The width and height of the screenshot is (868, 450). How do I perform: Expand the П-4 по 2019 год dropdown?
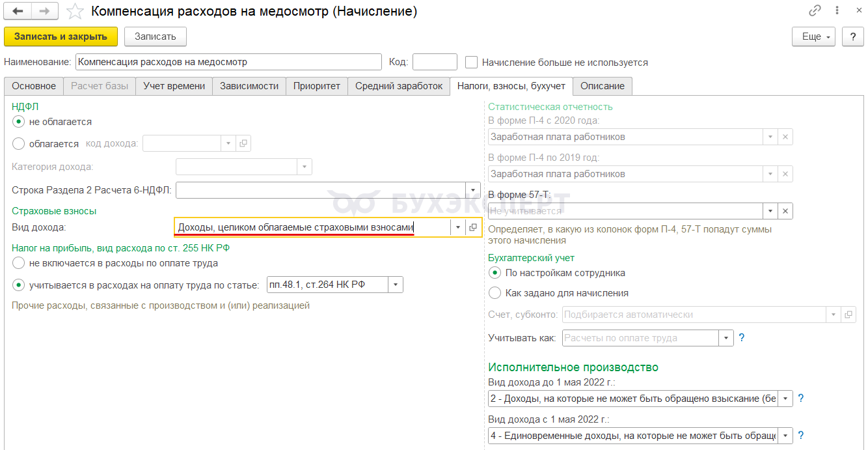point(770,174)
